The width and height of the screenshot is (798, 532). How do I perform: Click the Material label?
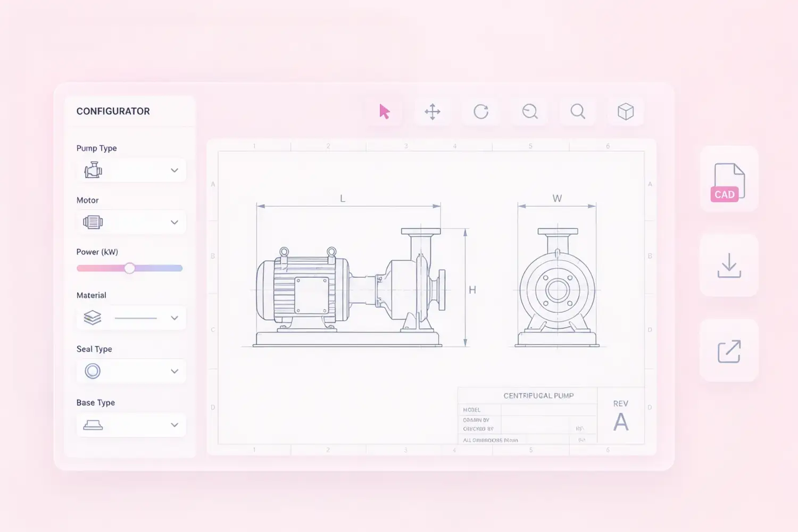pyautogui.click(x=92, y=295)
